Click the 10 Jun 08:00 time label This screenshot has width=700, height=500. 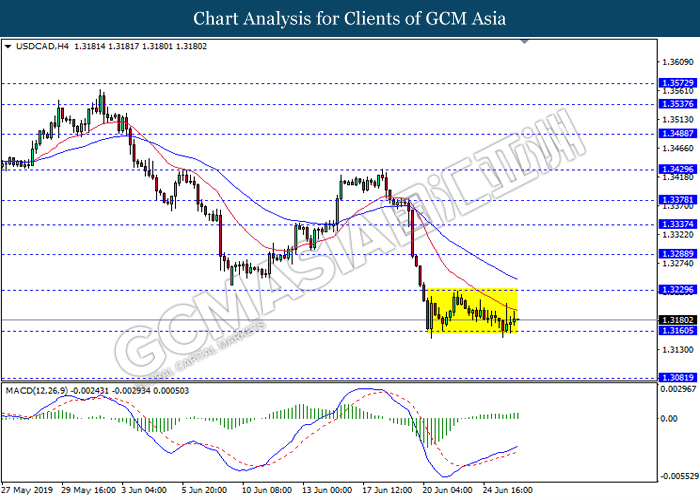click(267, 490)
